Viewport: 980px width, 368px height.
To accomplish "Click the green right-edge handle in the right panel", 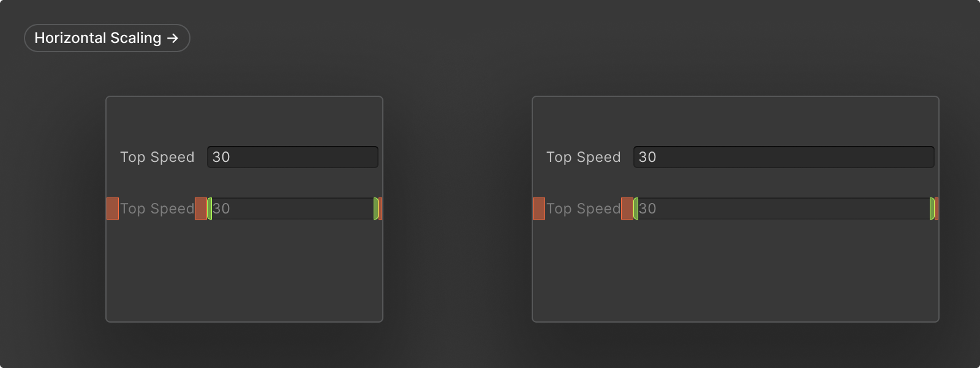I will [932, 209].
